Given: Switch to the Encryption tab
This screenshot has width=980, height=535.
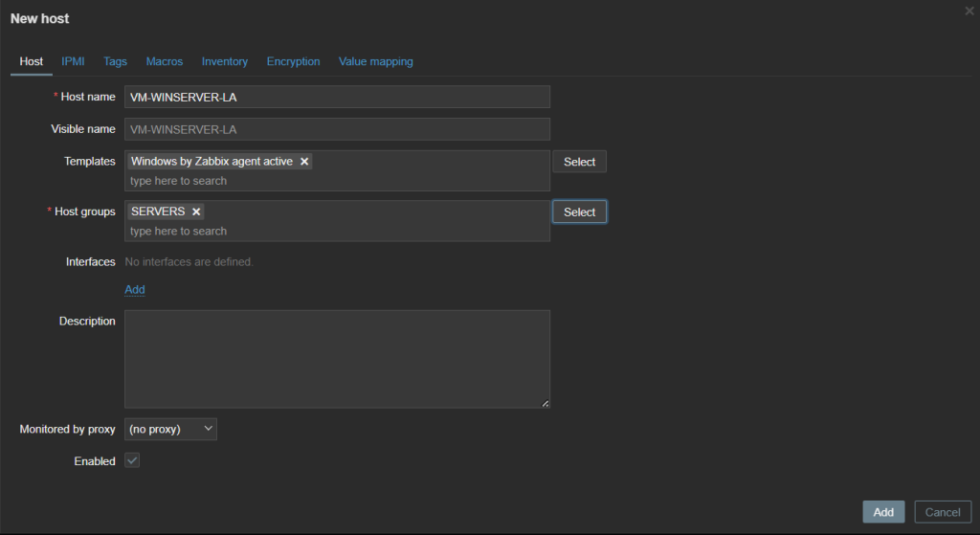Looking at the screenshot, I should [293, 61].
